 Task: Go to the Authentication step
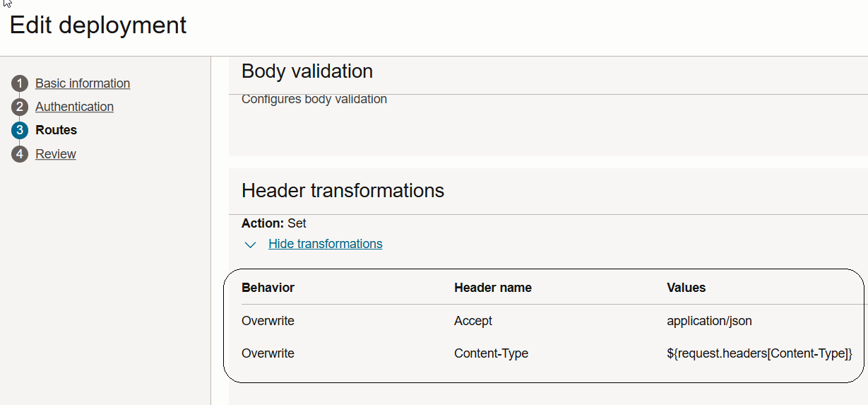click(x=74, y=107)
